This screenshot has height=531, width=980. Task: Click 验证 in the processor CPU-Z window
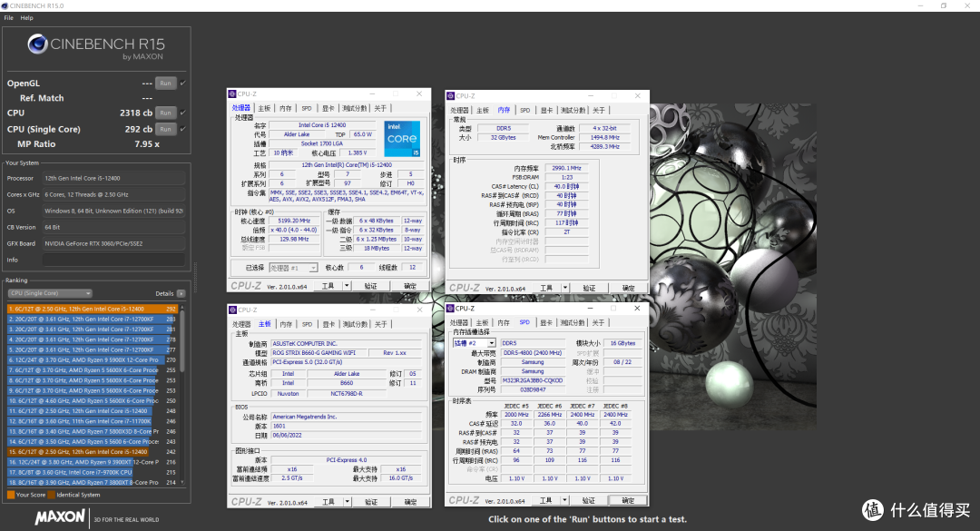(370, 286)
